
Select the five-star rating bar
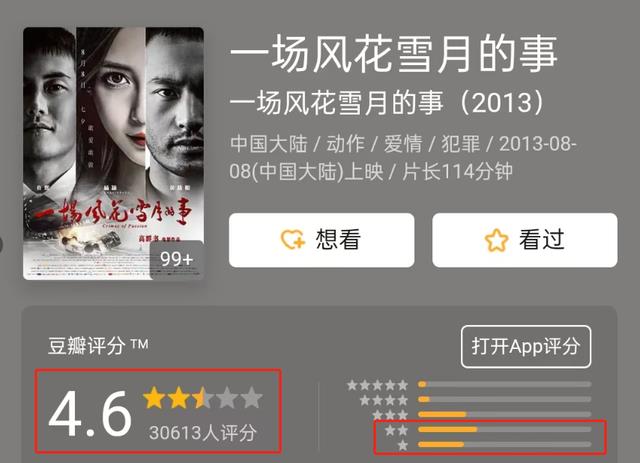[504, 384]
